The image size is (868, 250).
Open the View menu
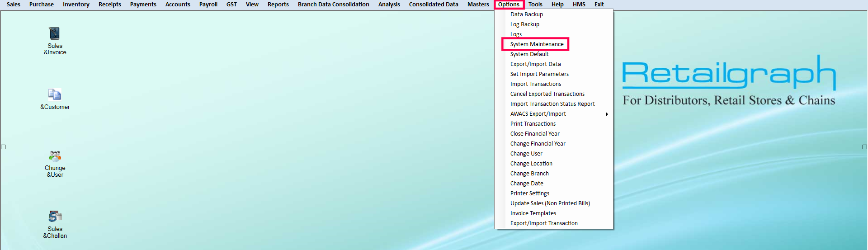252,5
